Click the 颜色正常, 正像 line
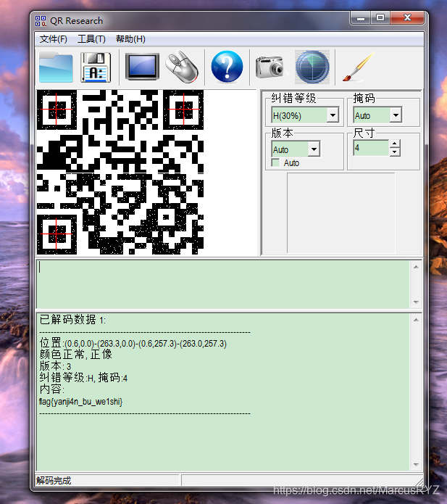 click(76, 354)
